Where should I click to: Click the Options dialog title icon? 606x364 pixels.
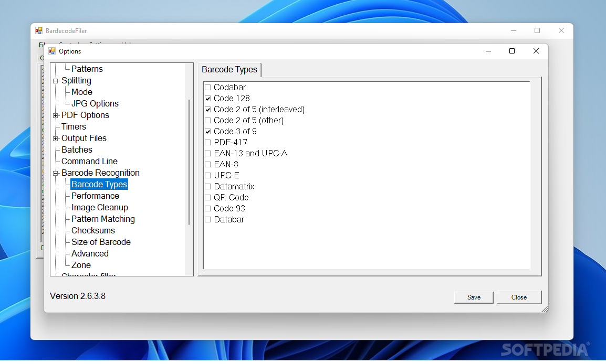(52, 51)
